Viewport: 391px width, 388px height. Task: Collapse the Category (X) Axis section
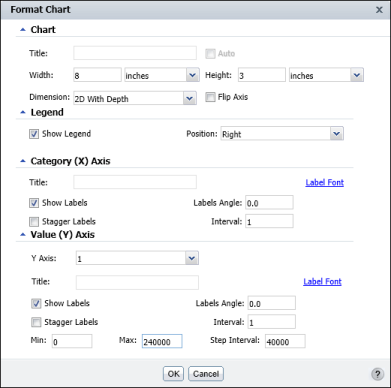(x=23, y=161)
